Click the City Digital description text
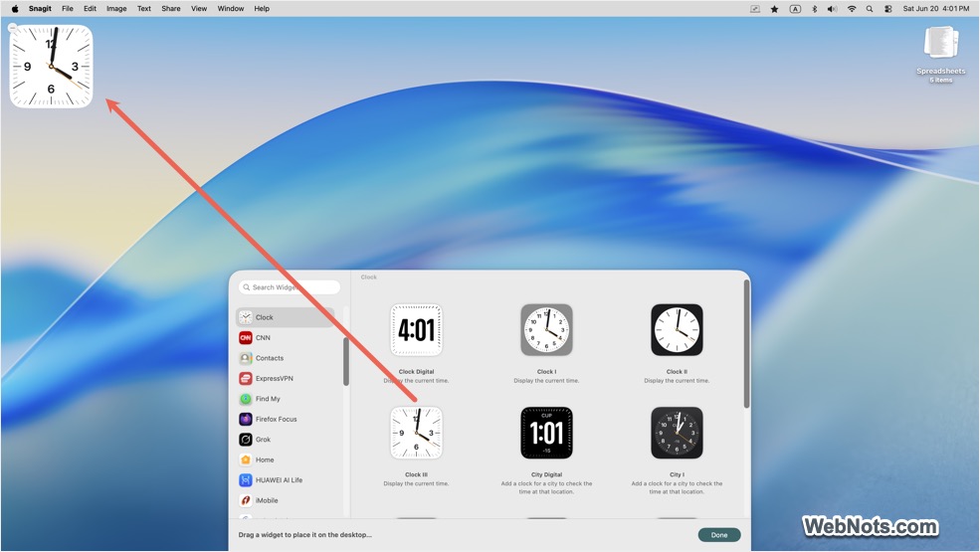The width and height of the screenshot is (980, 552). pyautogui.click(x=547, y=487)
